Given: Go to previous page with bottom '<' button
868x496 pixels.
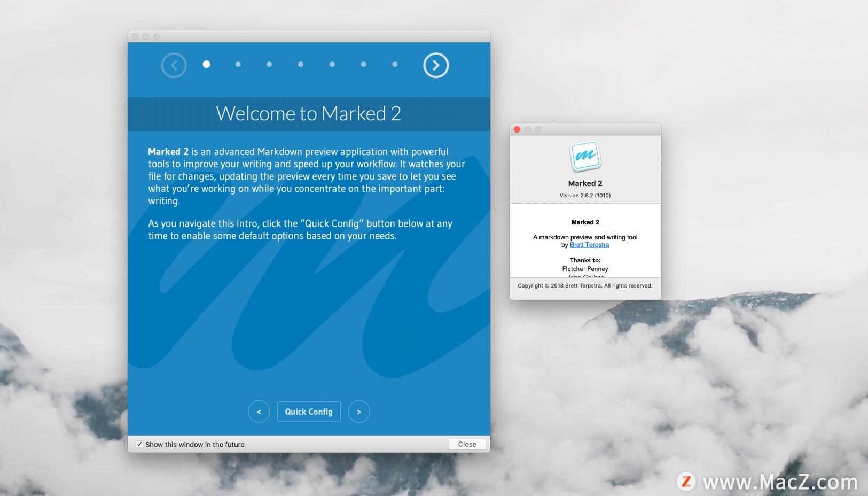Looking at the screenshot, I should click(259, 412).
